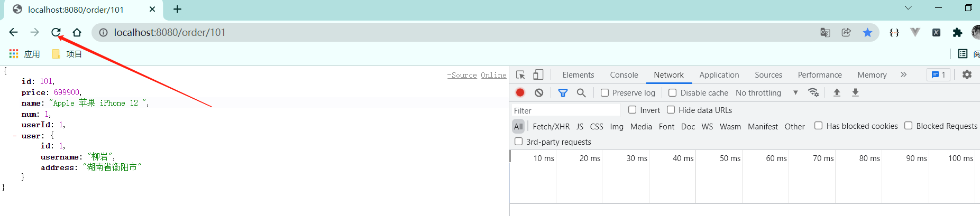Image resolution: width=980 pixels, height=216 pixels.
Task: Go to the home page icon
Action: pos(77,32)
